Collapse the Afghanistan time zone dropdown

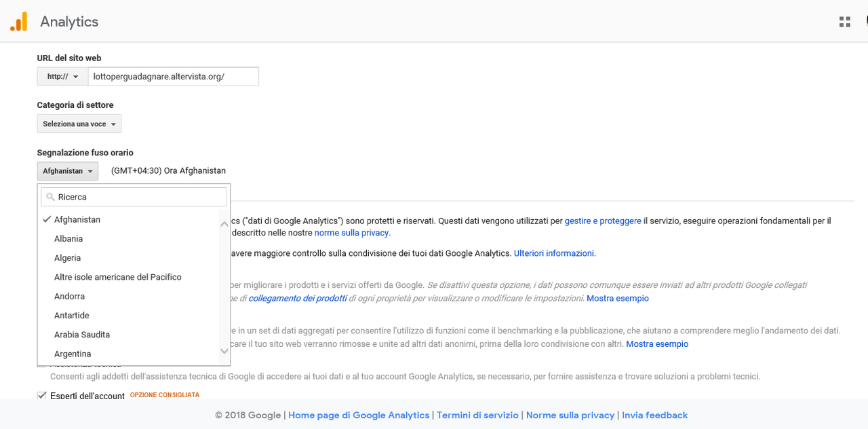(x=68, y=171)
